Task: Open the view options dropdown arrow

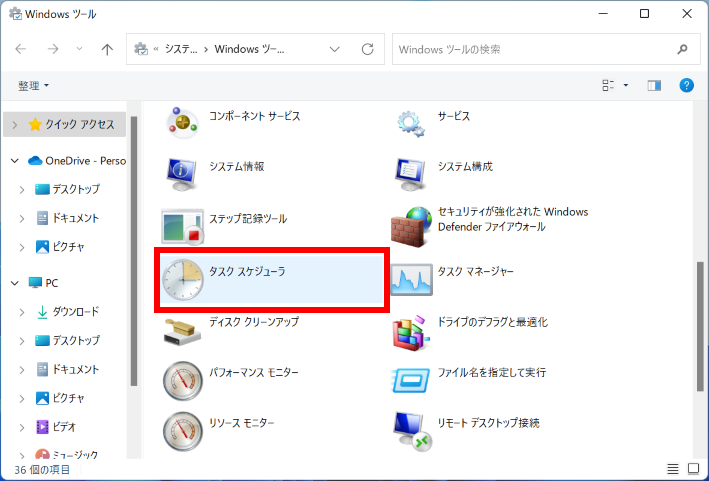Action: pos(626,85)
